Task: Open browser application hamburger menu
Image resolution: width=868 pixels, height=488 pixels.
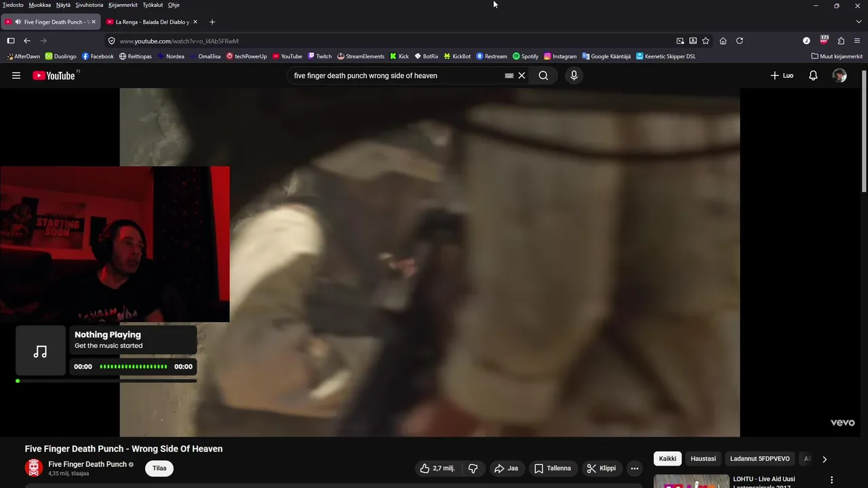Action: tap(858, 41)
